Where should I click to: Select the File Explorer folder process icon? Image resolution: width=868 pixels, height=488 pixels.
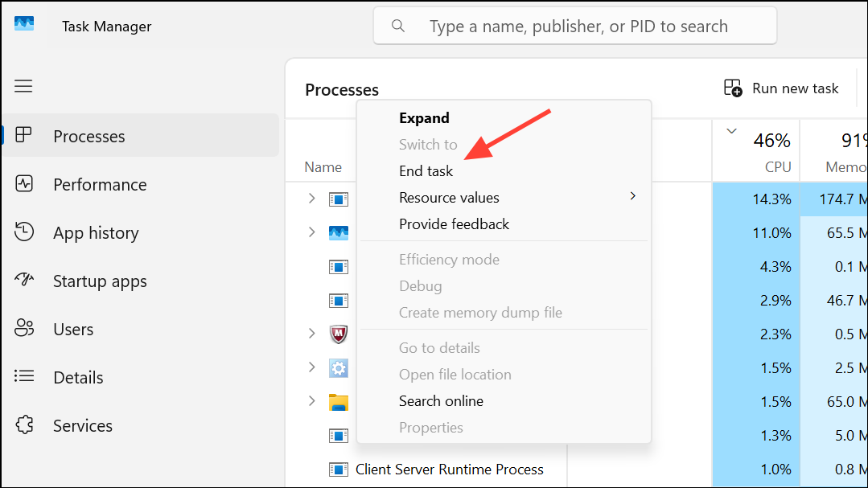pos(338,402)
